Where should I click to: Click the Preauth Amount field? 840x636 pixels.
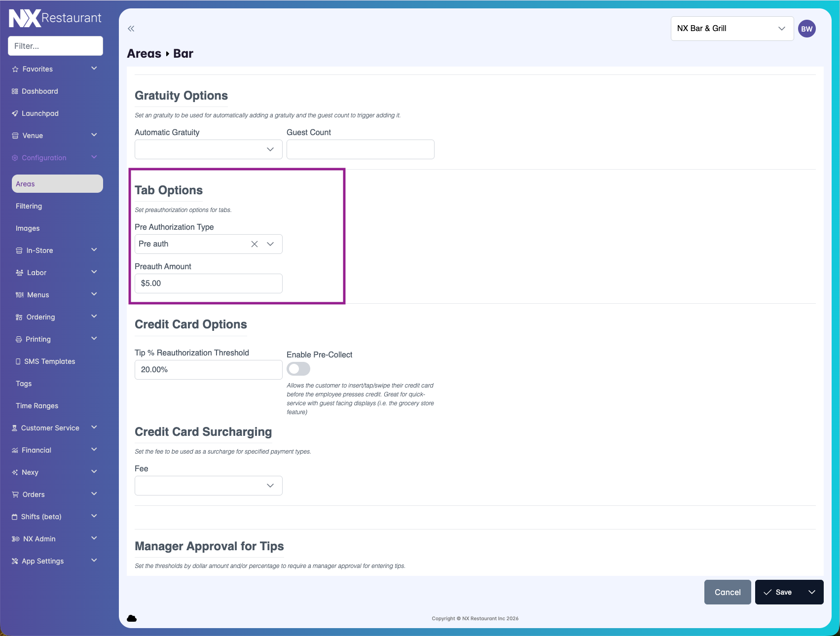(x=208, y=283)
